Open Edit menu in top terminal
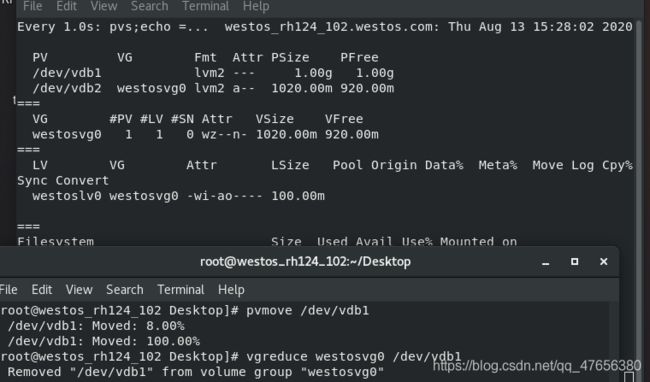This screenshot has height=382, width=650. click(66, 6)
